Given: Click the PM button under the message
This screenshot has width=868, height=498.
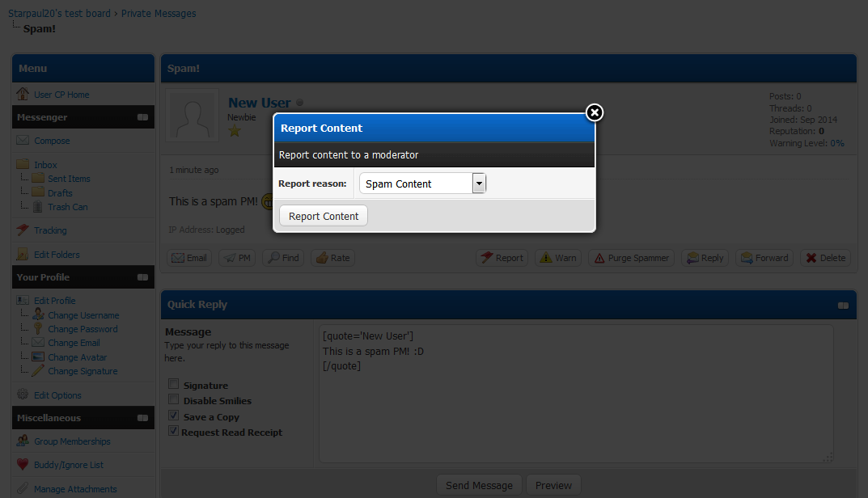Looking at the screenshot, I should 237,258.
